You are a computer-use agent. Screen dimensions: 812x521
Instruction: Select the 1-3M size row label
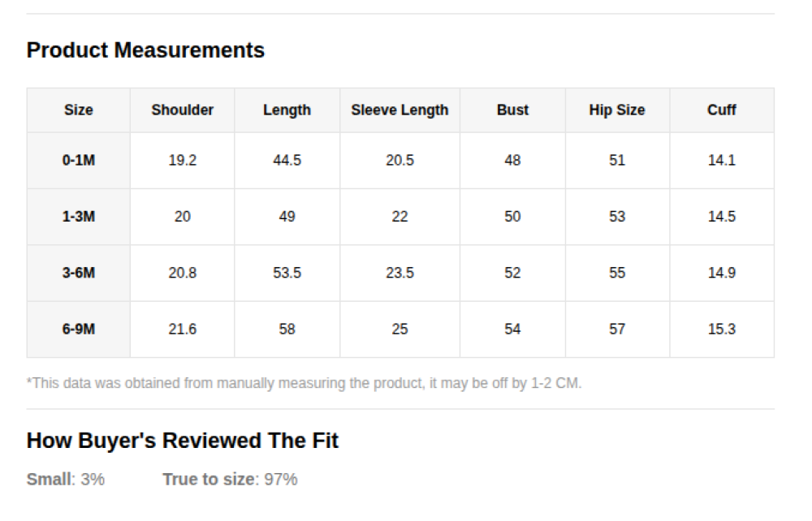coord(79,217)
